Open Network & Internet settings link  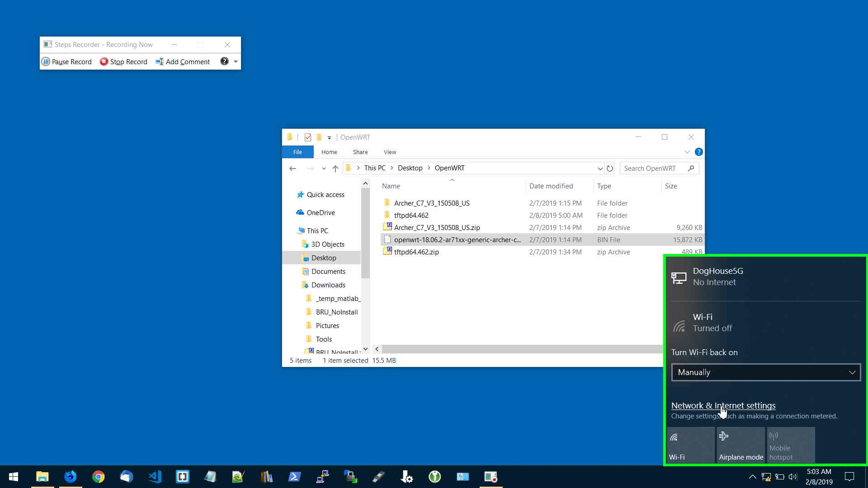pyautogui.click(x=723, y=405)
